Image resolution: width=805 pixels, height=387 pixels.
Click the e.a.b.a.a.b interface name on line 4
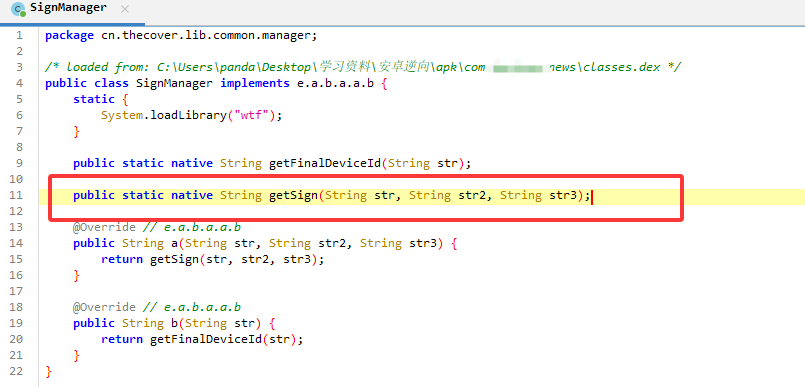pos(334,83)
